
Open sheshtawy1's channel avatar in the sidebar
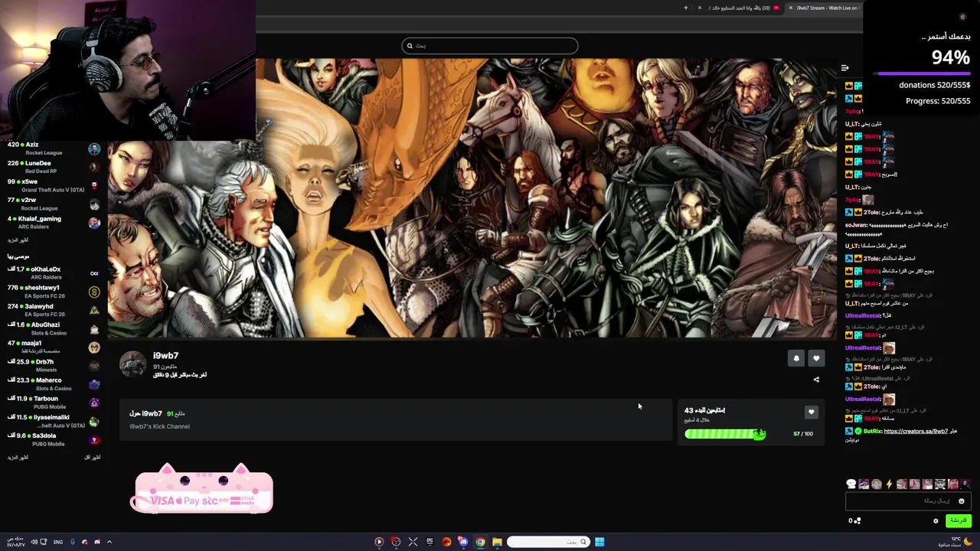[94, 292]
